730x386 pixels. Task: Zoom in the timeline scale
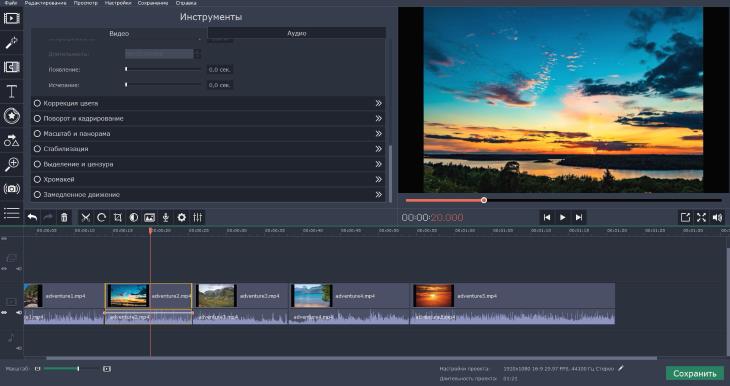pos(107,369)
